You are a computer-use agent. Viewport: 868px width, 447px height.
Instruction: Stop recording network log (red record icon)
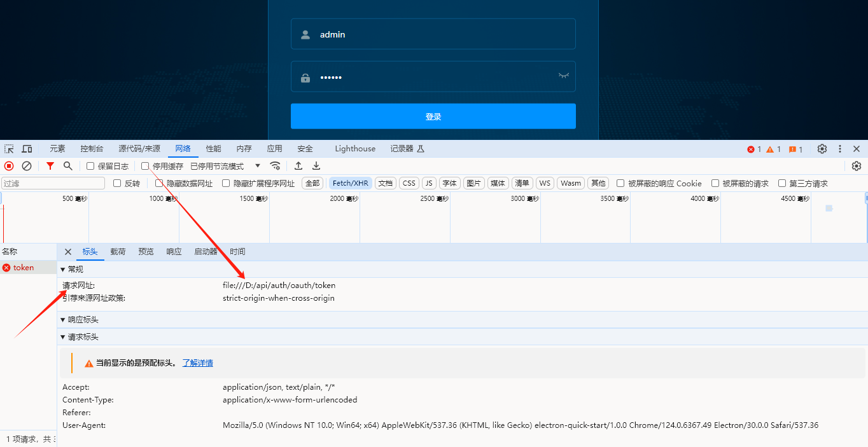tap(8, 165)
